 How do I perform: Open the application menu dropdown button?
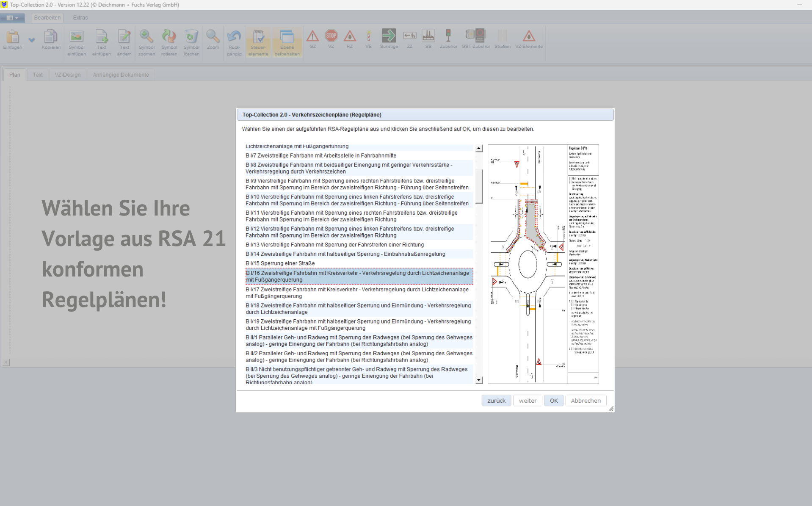[x=12, y=18]
